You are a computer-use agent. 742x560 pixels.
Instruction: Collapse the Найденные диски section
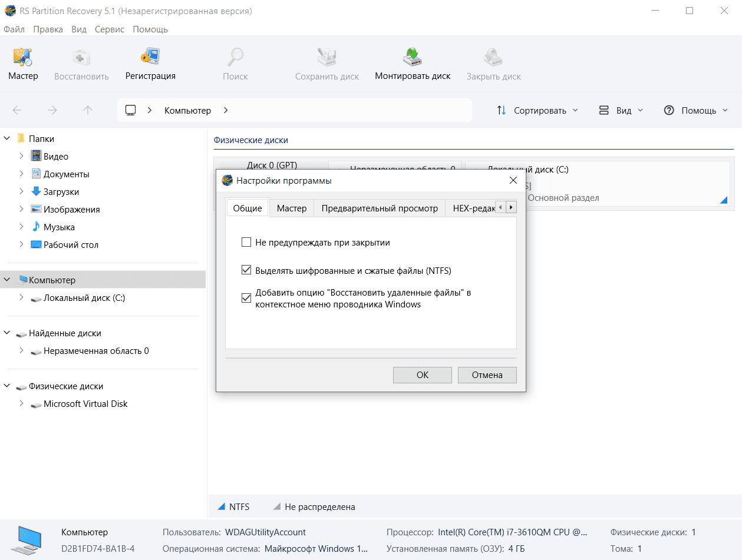point(7,333)
